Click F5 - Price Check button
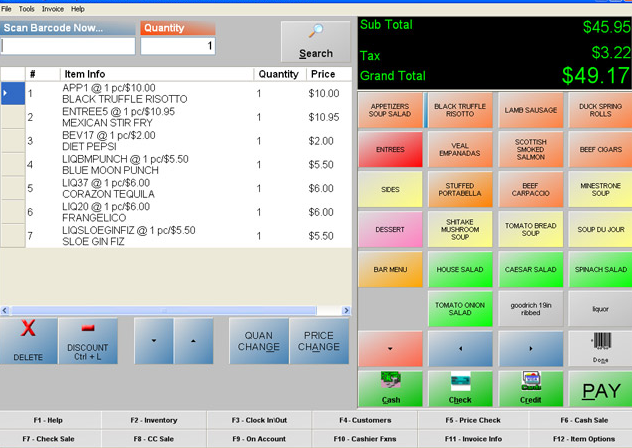The image size is (632, 448). coord(473,420)
